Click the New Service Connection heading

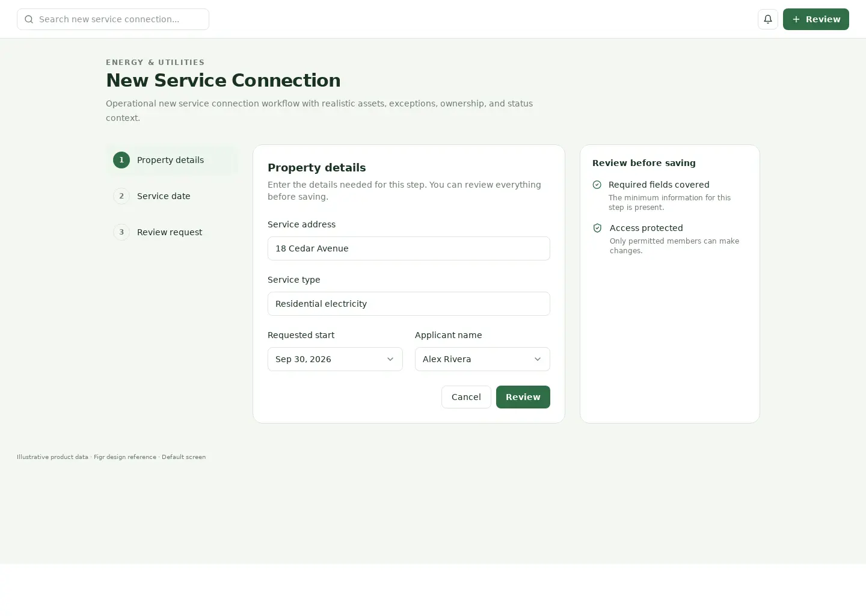(223, 81)
